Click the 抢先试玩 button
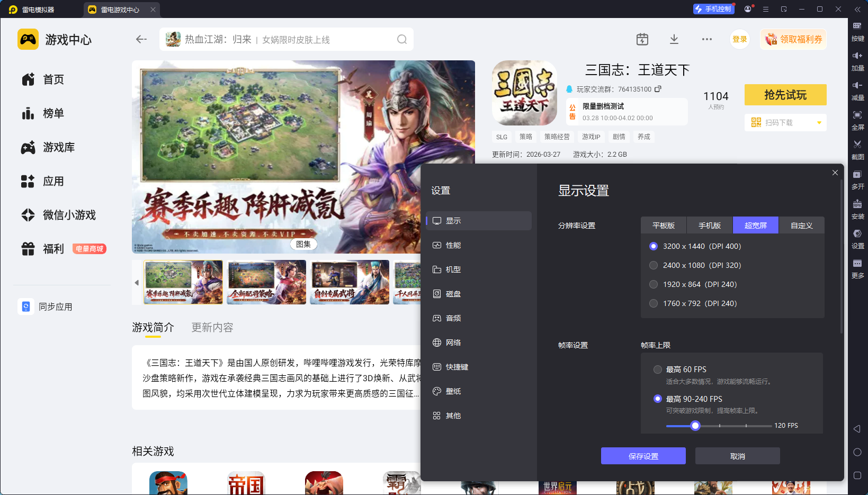This screenshot has width=868, height=495. coord(785,95)
